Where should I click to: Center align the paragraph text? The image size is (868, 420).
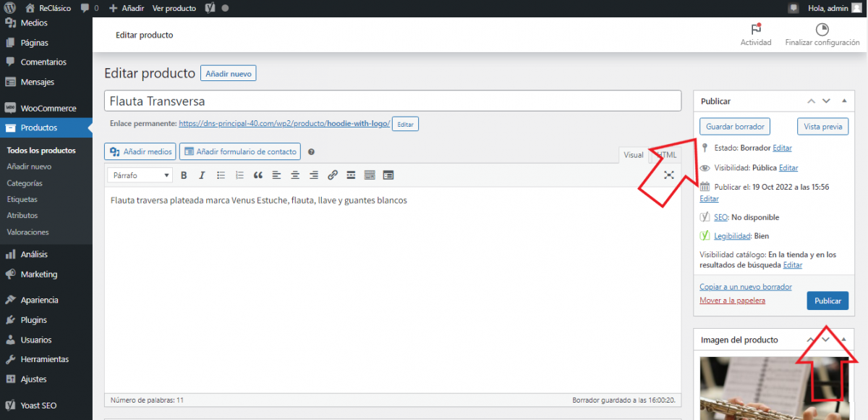pos(295,175)
